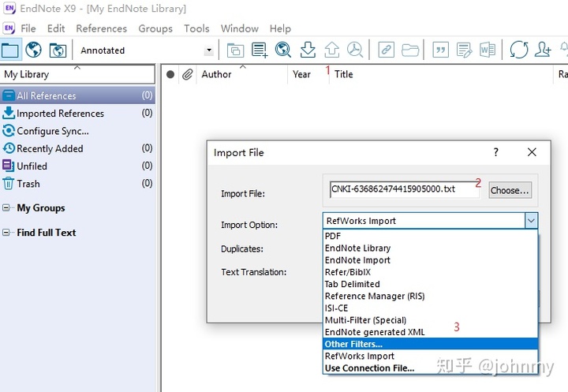The width and height of the screenshot is (568, 392).
Task: Click Insert Citation quote icon
Action: [x=440, y=50]
